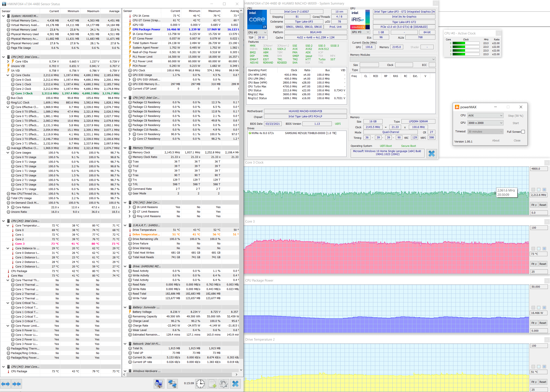Reset the elapsed-time clock icon

200,384
